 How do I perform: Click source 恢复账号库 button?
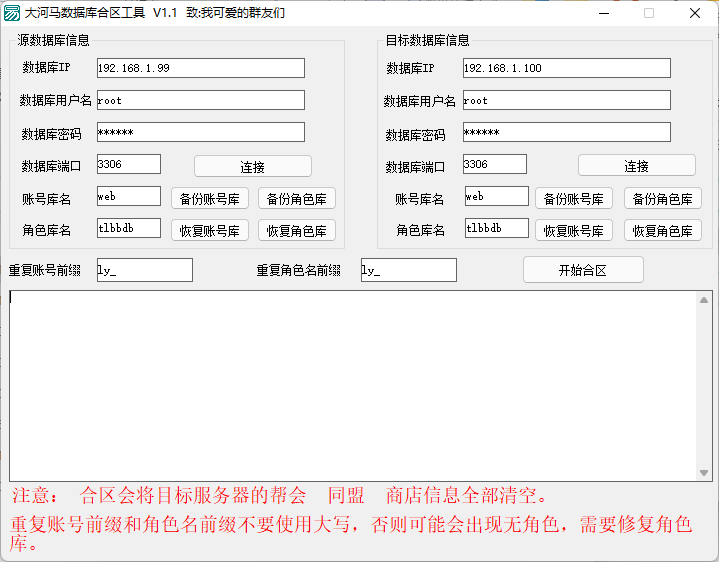209,230
